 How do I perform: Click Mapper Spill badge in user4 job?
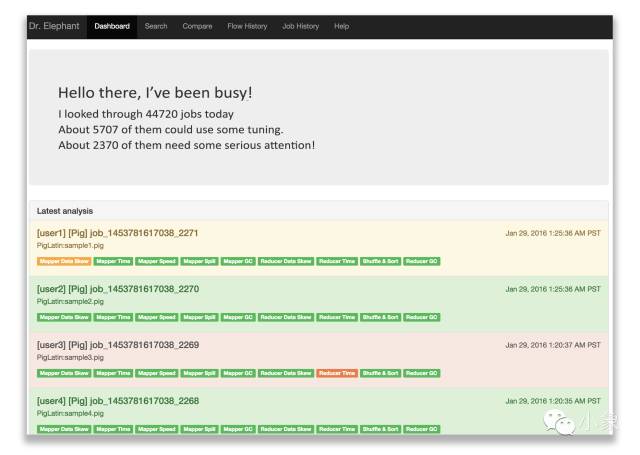pyautogui.click(x=200, y=429)
